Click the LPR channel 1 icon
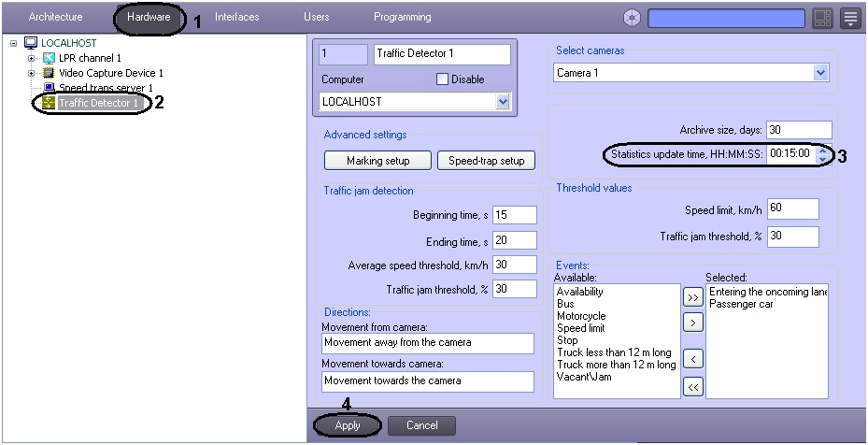The image size is (868, 445). [50, 58]
